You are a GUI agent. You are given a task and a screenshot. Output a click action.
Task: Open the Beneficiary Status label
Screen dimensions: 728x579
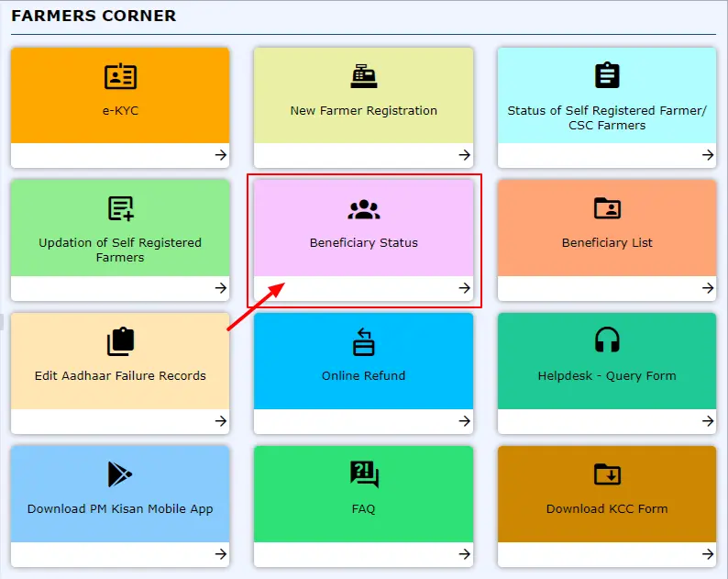[x=363, y=242]
